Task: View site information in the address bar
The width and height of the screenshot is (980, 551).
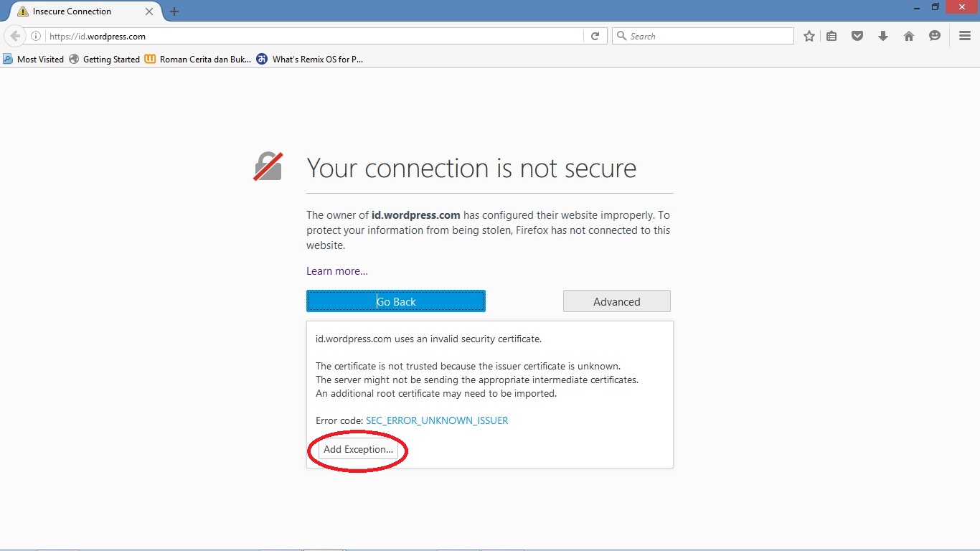Action: tap(36, 35)
